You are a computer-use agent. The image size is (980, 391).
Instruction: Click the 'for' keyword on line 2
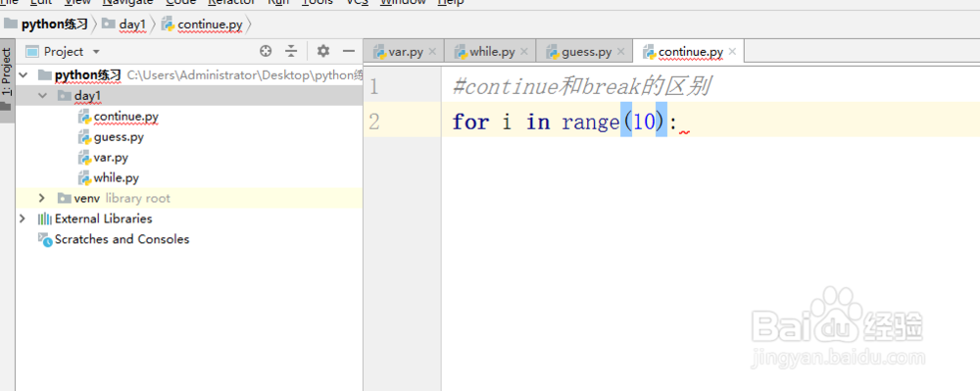[470, 122]
